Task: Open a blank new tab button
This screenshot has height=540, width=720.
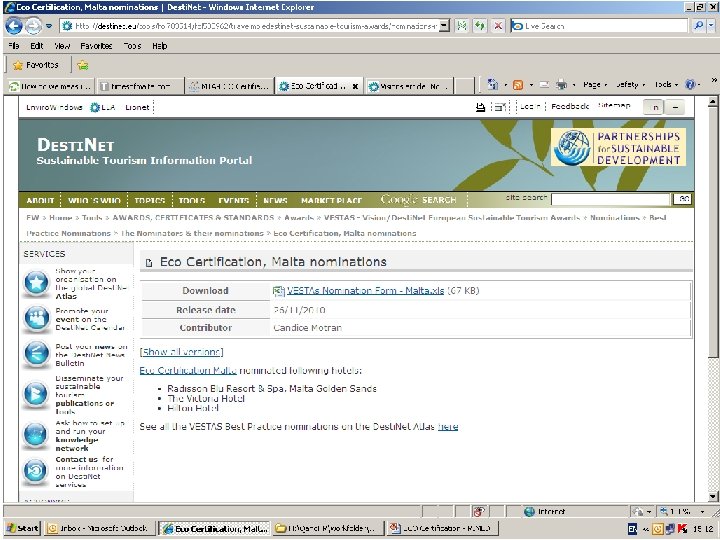Action: click(464, 86)
